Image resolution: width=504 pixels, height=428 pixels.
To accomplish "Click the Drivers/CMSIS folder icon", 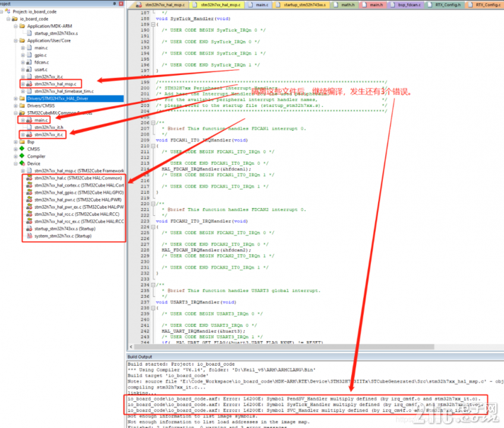I will pyautogui.click(x=22, y=105).
